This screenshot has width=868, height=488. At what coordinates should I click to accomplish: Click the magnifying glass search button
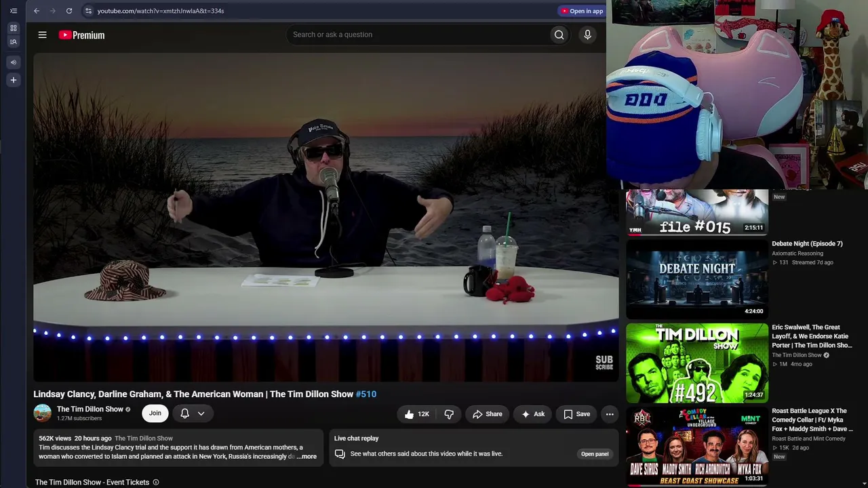(559, 35)
